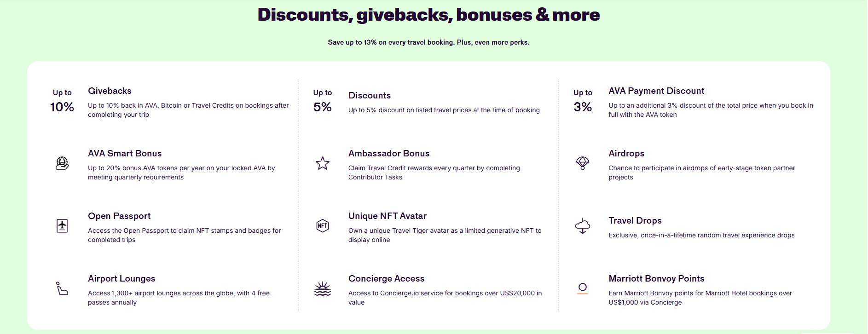868x334 pixels.
Task: Click the Travel Drops cloud arrow icon
Action: 583,226
